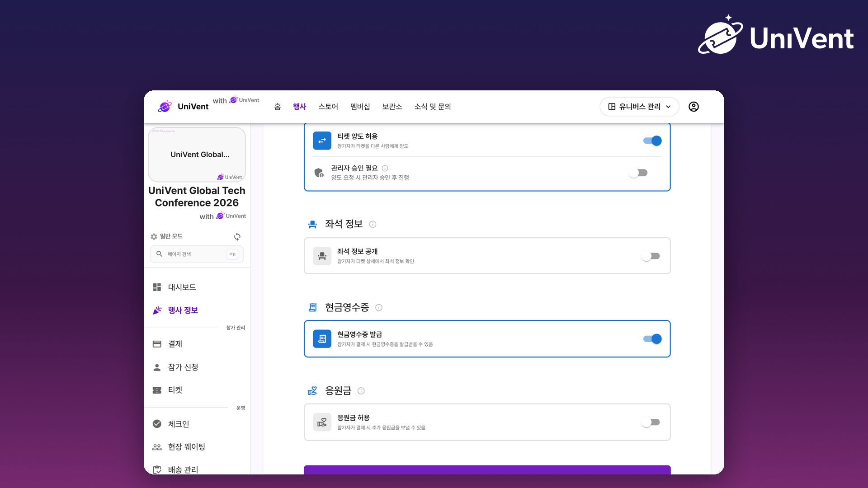Enable the 관리자 승인 필요 toggle
The image size is (868, 488).
[x=638, y=173]
